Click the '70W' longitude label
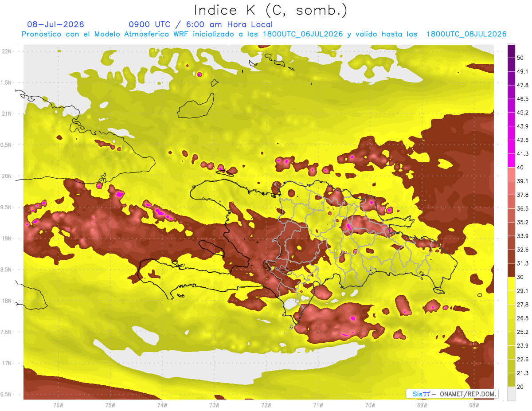 pos(370,405)
